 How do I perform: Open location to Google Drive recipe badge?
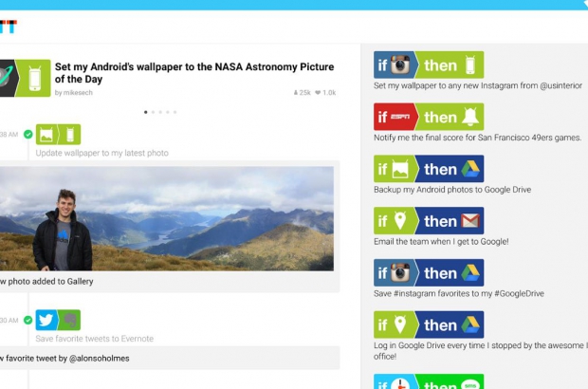point(429,324)
